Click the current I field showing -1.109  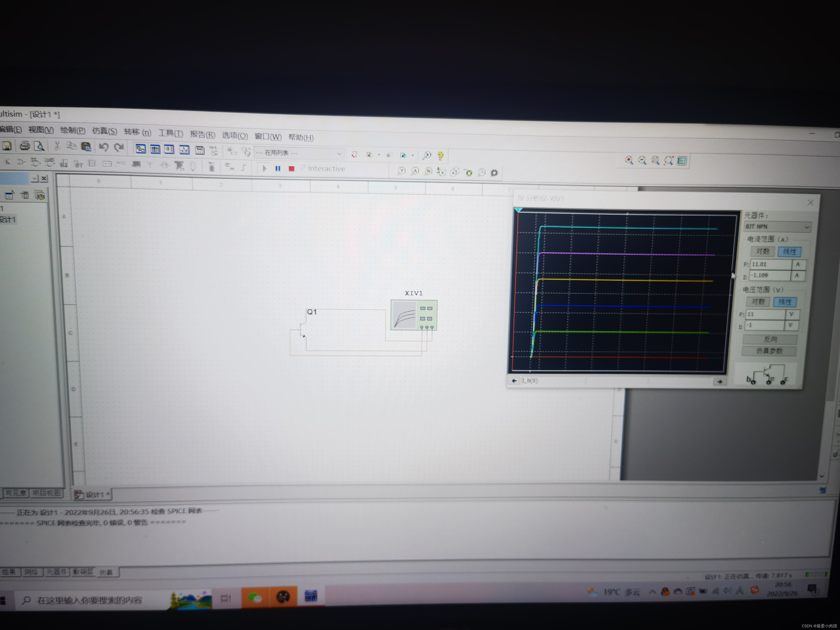tap(770, 275)
